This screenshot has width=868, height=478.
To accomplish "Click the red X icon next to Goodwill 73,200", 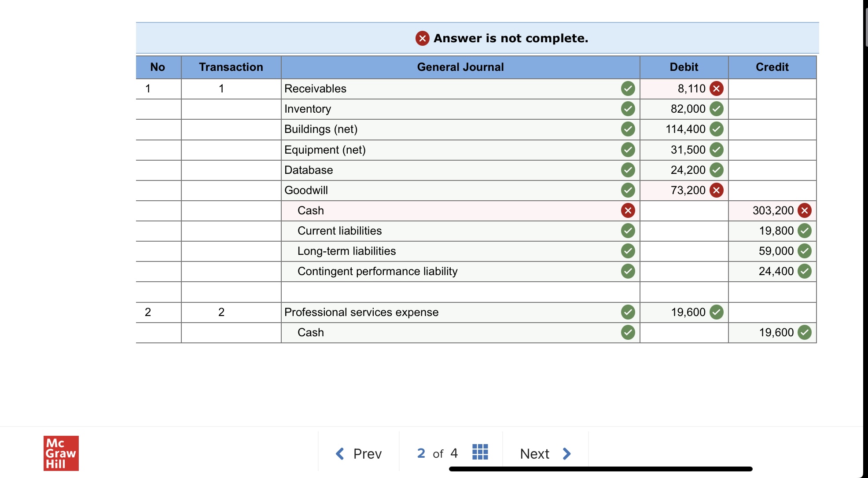I will (716, 191).
